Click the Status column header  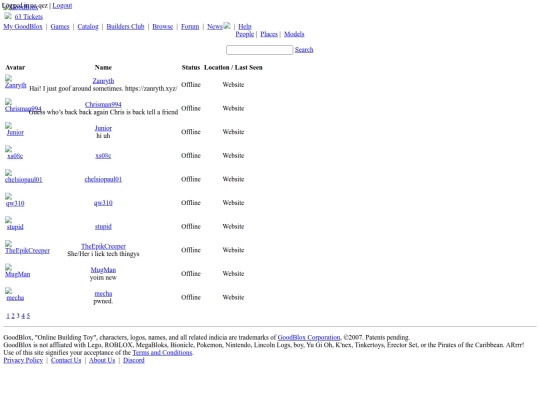[x=191, y=68]
